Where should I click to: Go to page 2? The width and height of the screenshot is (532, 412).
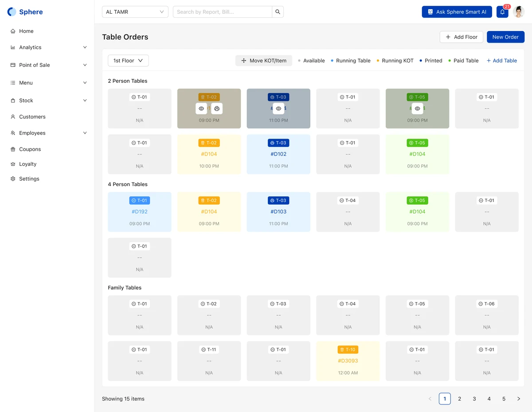(460, 399)
